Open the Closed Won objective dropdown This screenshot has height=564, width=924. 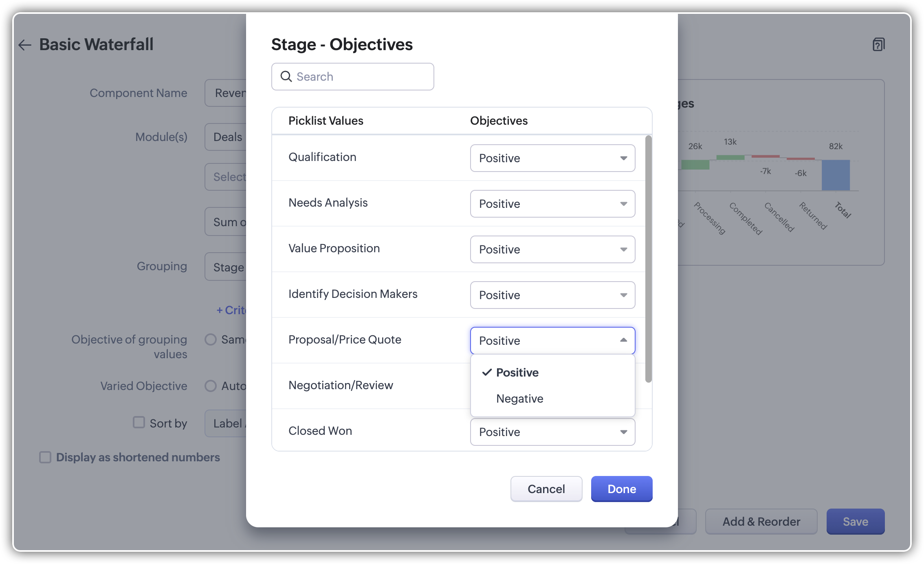click(x=552, y=432)
